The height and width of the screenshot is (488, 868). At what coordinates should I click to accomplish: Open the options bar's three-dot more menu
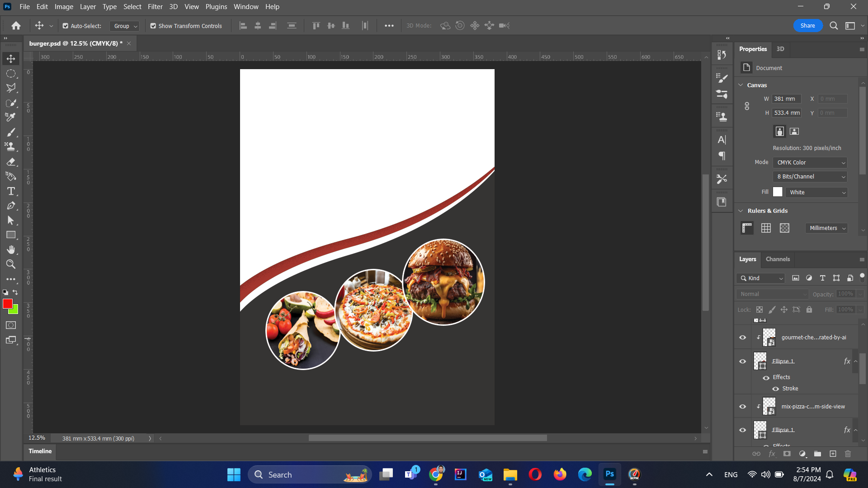coord(389,26)
